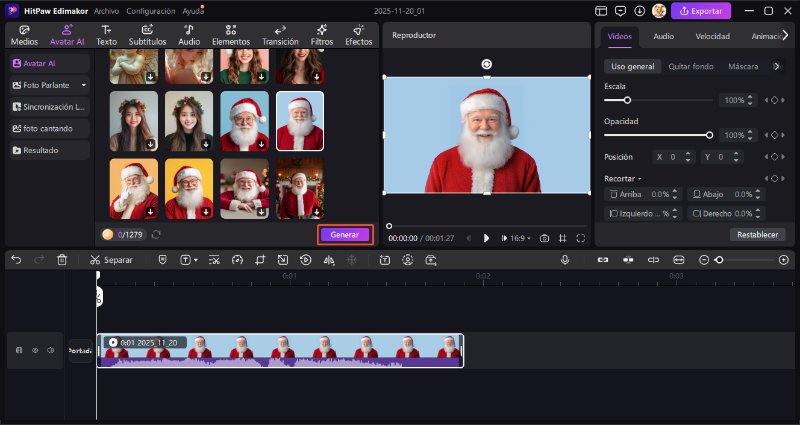Select the Máscara subtab
The width and height of the screenshot is (800, 425).
pyautogui.click(x=743, y=66)
